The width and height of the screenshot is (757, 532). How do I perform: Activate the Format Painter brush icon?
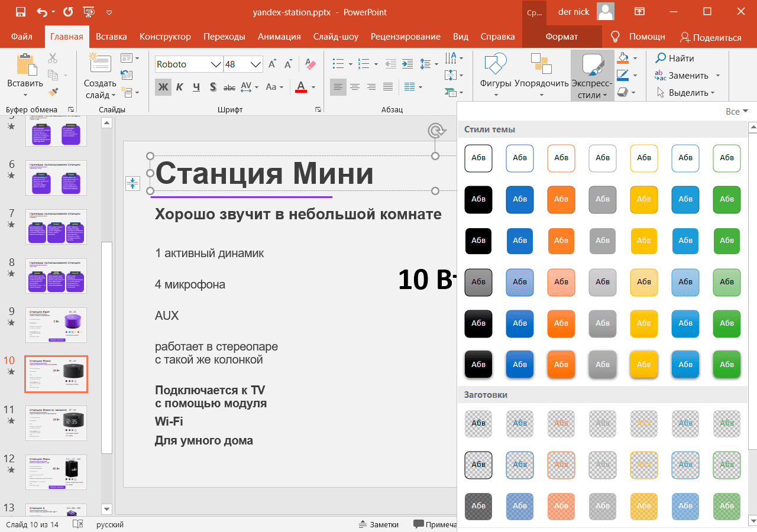click(x=53, y=92)
